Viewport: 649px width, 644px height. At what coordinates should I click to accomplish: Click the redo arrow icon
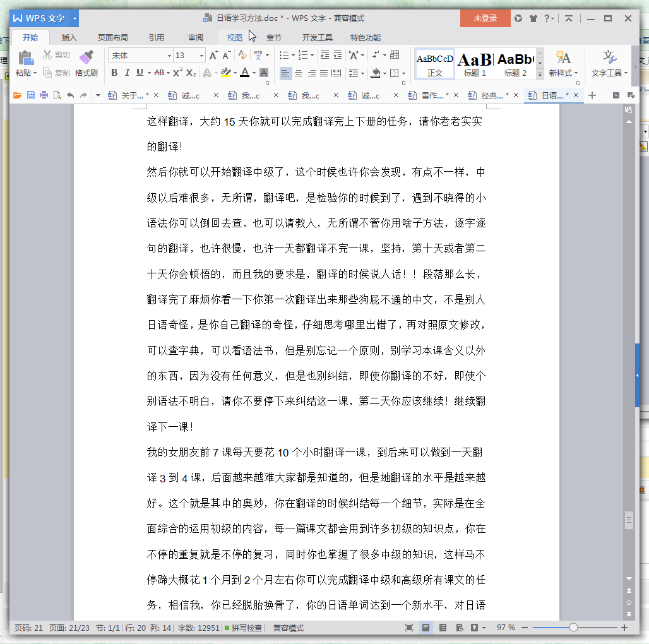click(x=83, y=95)
